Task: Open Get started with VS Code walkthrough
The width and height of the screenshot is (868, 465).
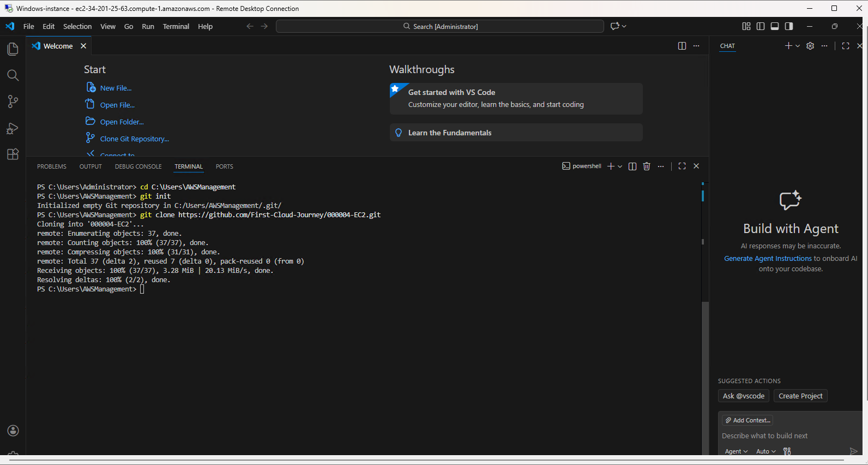Action: click(x=516, y=98)
